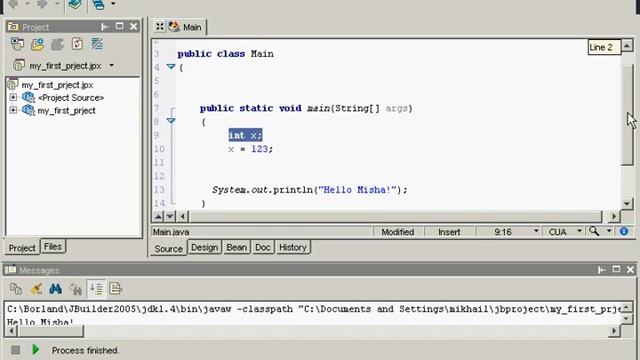
Task: Toggle the Insert mode indicator in status bar
Action: point(449,232)
